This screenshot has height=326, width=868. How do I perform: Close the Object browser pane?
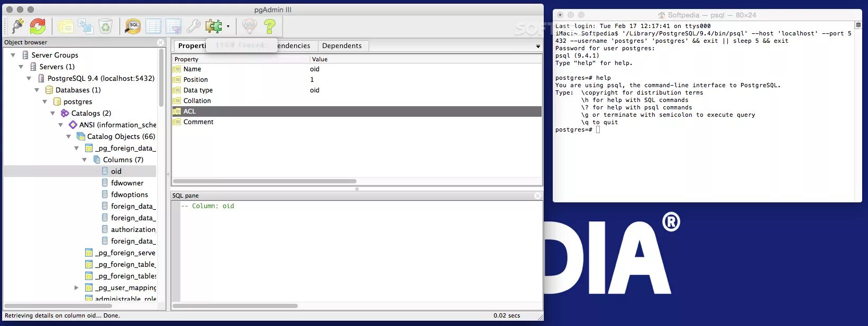tap(161, 42)
